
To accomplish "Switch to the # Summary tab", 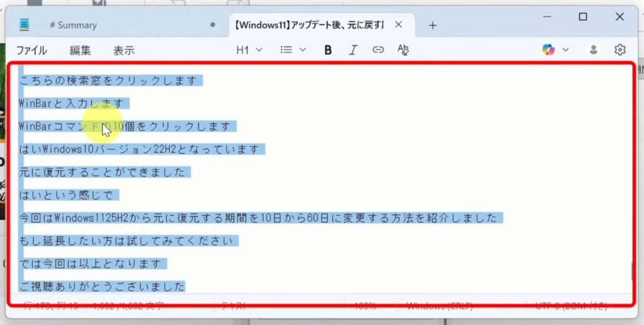I will (x=73, y=25).
